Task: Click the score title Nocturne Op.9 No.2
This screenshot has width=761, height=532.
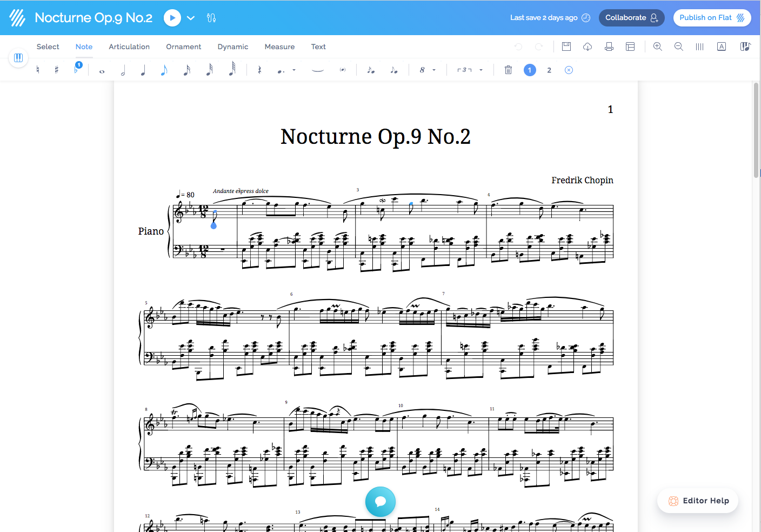Action: 376,137
